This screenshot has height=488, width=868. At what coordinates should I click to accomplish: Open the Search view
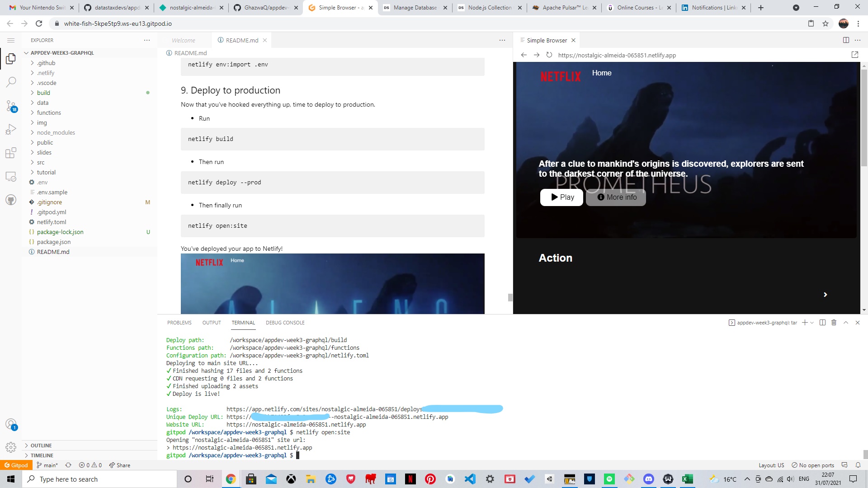coord(11,82)
